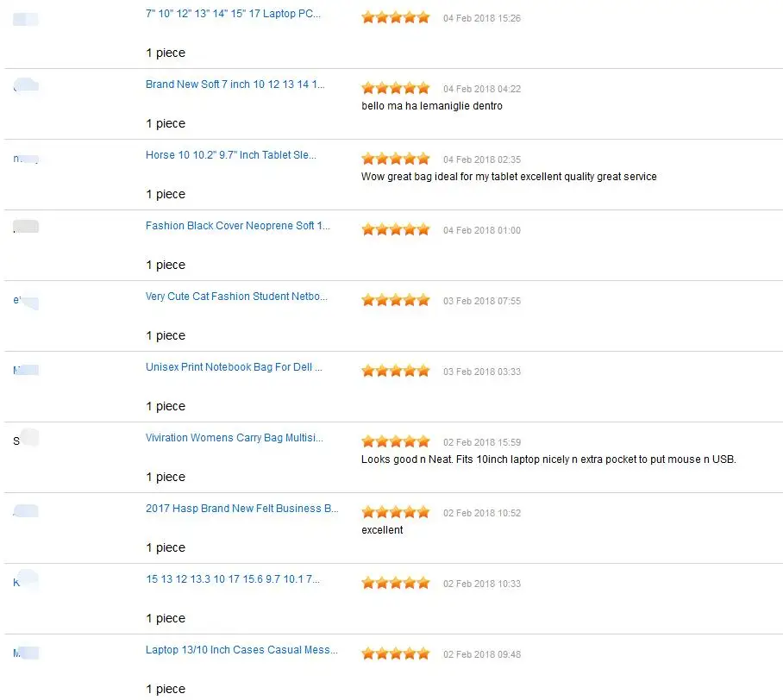The height and width of the screenshot is (700, 783).
Task: Open 'Viviration Womens Carry Bag Multisi...' link
Action: (x=235, y=438)
